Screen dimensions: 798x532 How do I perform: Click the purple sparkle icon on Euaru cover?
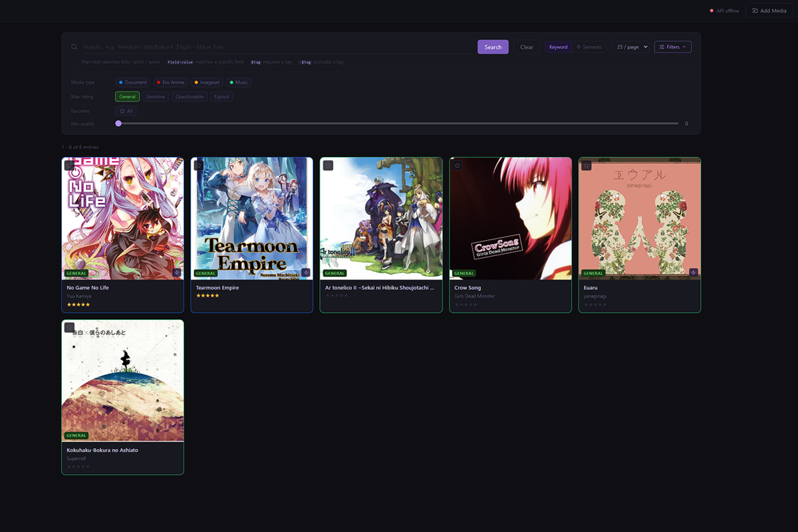pyautogui.click(x=694, y=272)
